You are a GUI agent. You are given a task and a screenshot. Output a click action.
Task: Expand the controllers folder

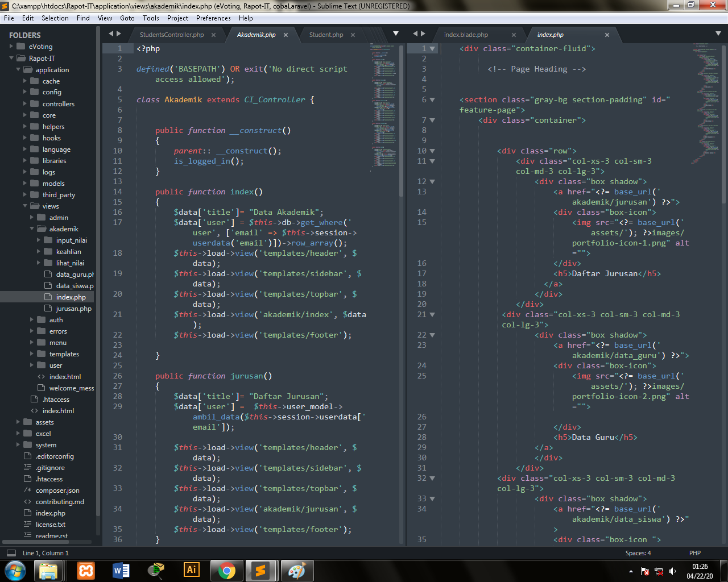click(25, 103)
